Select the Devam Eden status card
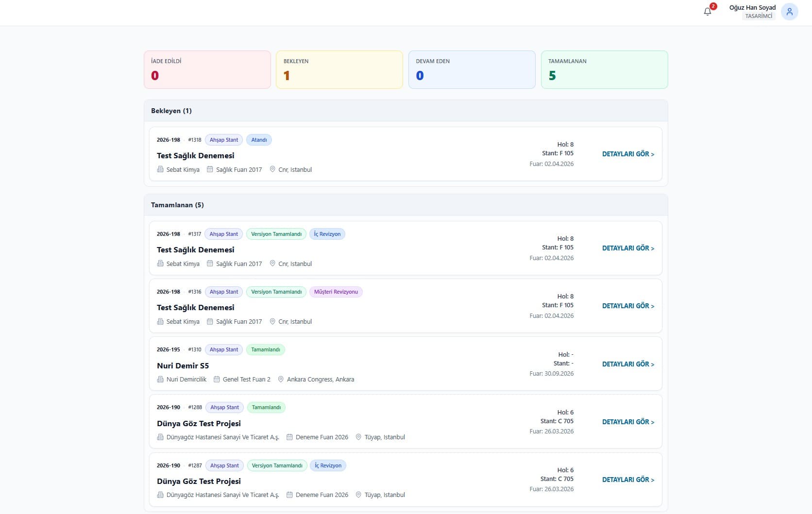The image size is (812, 514). click(472, 69)
